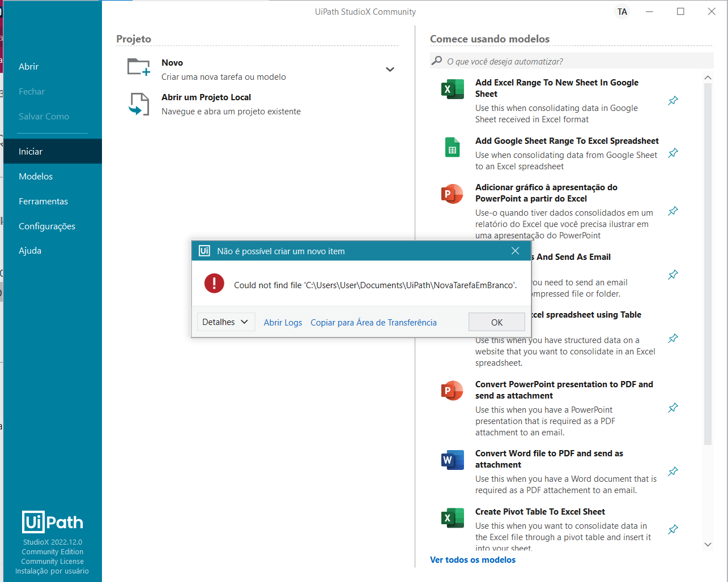Select Fechar in the sidebar
728x582 pixels.
(32, 91)
